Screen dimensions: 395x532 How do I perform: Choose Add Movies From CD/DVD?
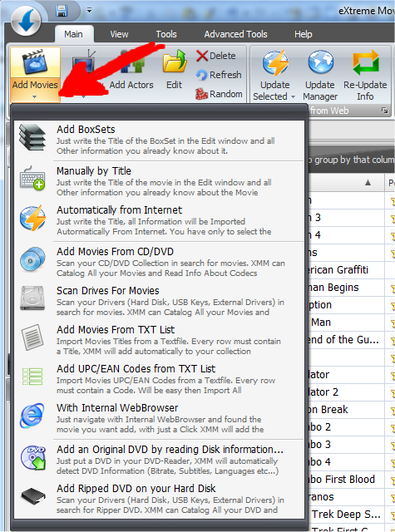(159, 262)
